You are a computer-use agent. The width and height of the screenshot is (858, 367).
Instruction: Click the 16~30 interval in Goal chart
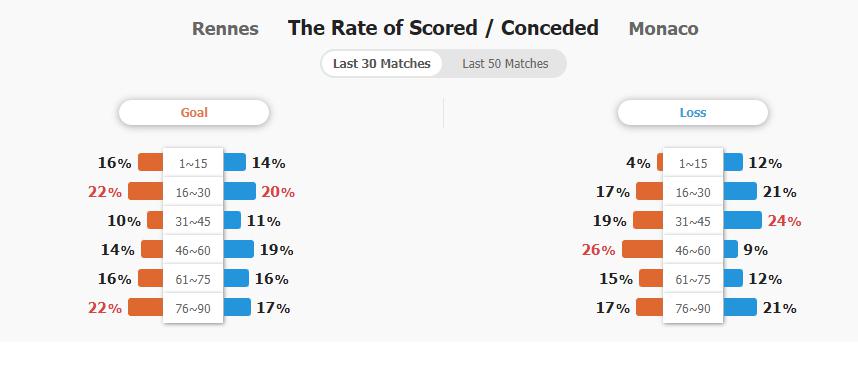click(193, 192)
